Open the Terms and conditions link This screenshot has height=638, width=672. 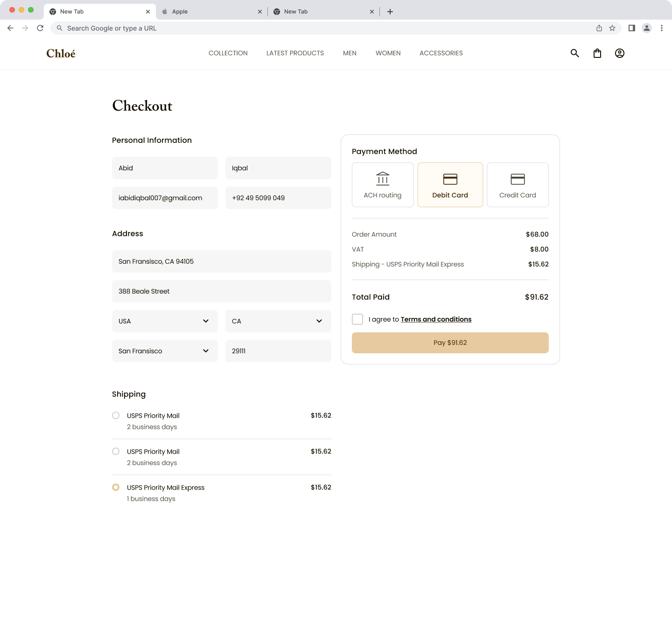435,319
